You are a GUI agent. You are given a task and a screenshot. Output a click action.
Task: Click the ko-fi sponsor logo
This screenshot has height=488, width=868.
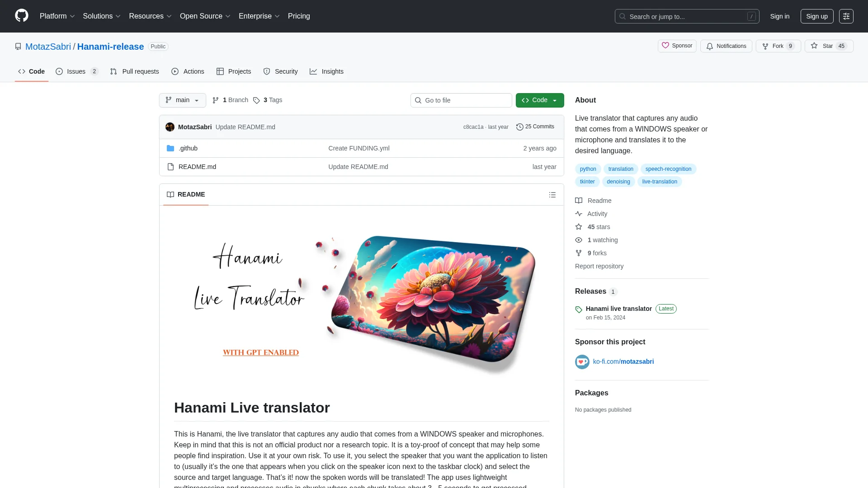click(x=582, y=362)
